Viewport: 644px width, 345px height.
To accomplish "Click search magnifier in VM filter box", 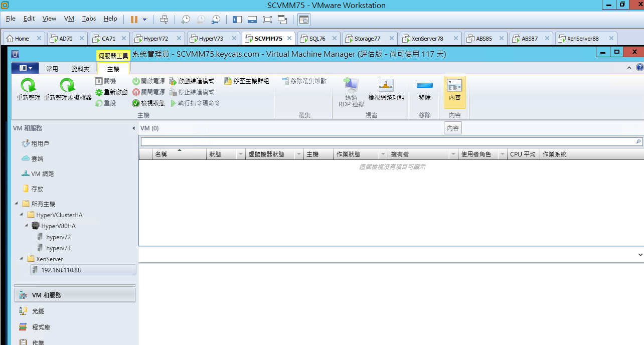I will [x=638, y=142].
